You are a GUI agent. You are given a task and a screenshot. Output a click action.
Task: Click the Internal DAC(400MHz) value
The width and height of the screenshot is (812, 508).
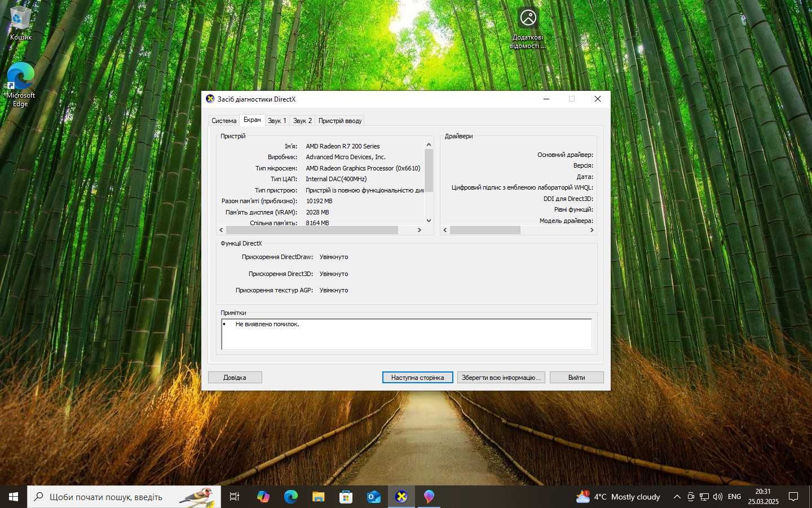pos(336,179)
